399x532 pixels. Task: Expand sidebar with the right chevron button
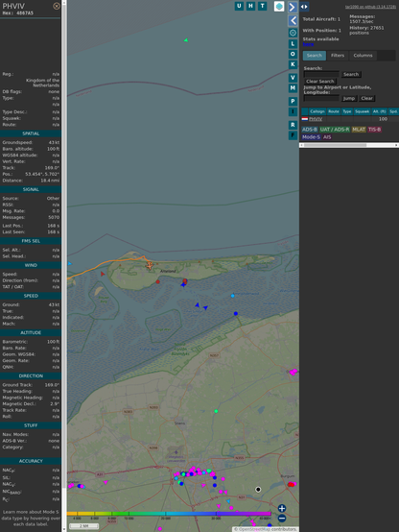(x=293, y=7)
